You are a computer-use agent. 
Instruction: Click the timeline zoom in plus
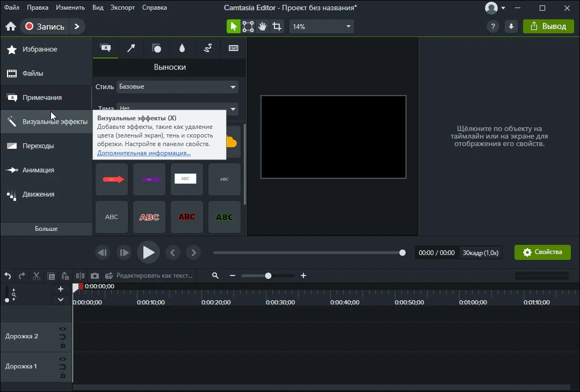(x=303, y=275)
